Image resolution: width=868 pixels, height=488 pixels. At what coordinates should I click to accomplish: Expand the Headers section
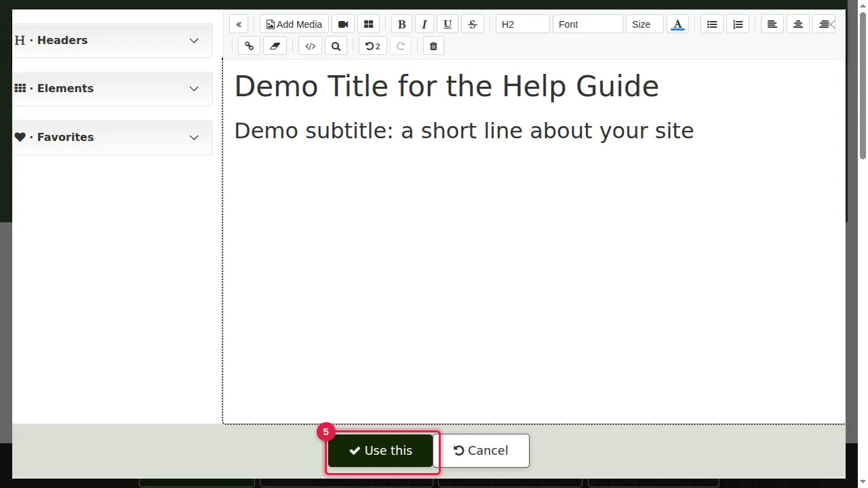(x=112, y=41)
